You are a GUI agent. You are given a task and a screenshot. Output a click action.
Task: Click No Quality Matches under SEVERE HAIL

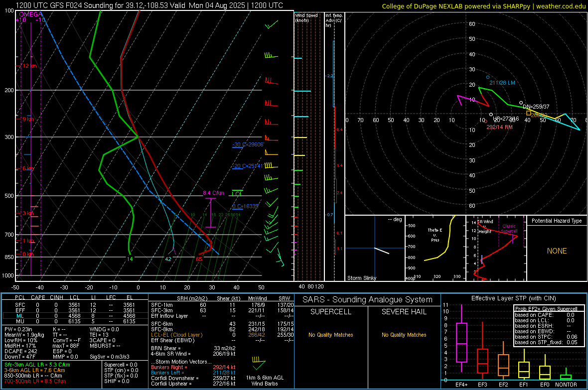(x=404, y=335)
